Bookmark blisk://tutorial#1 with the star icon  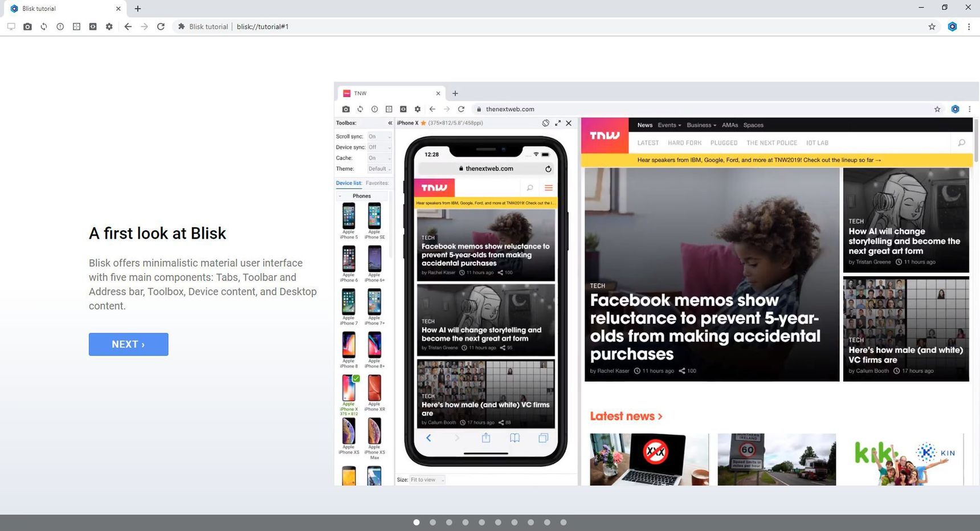pyautogui.click(x=932, y=27)
